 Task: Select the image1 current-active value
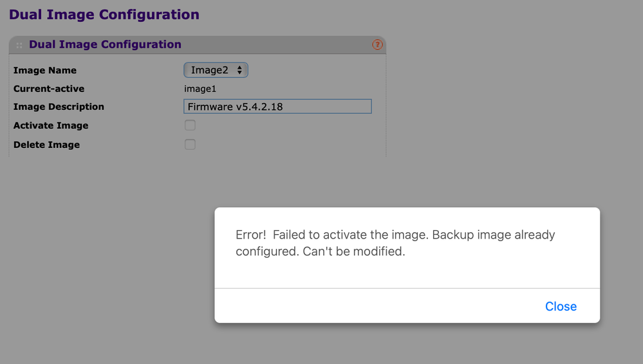200,89
